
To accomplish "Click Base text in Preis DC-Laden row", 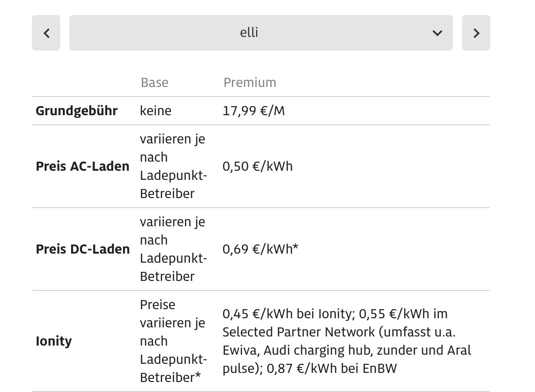I will (173, 249).
